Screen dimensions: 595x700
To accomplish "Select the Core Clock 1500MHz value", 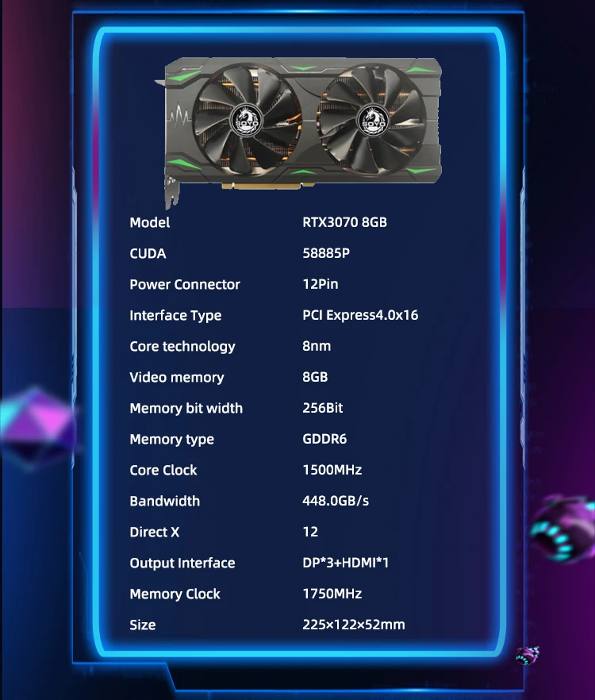I will [x=332, y=470].
